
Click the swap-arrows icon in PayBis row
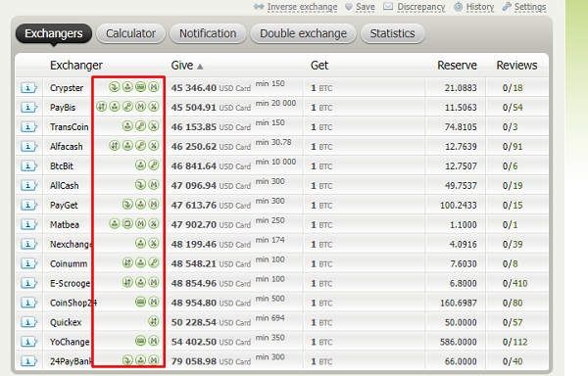101,107
